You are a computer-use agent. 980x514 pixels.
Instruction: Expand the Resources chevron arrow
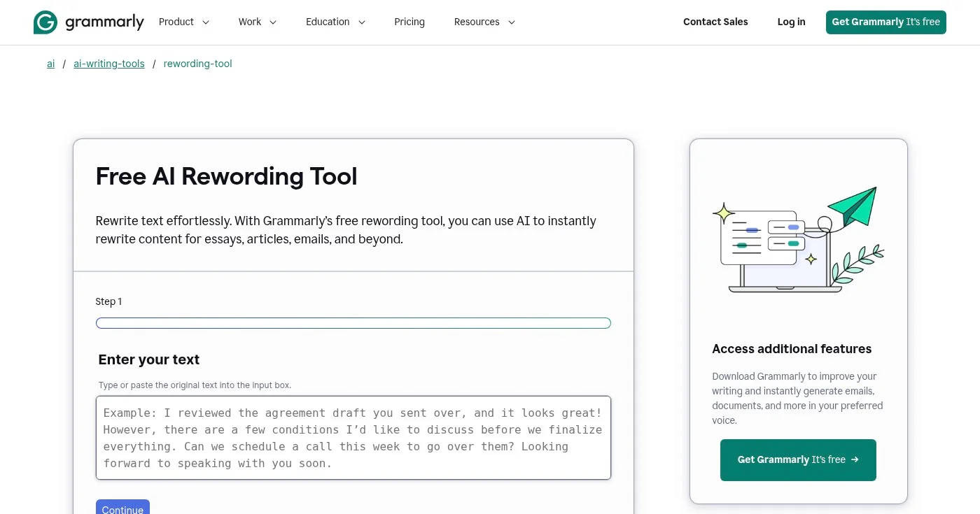pos(512,22)
